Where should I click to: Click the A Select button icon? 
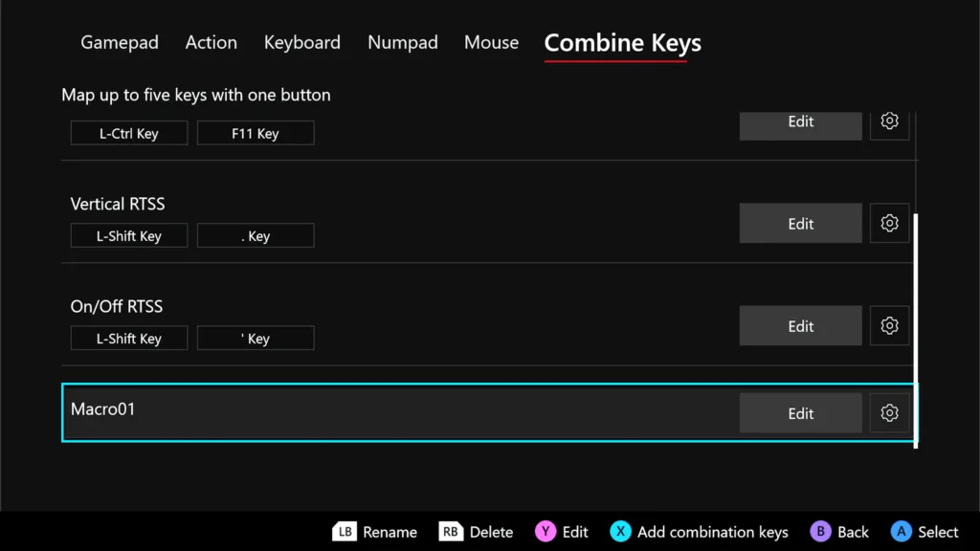tap(901, 531)
